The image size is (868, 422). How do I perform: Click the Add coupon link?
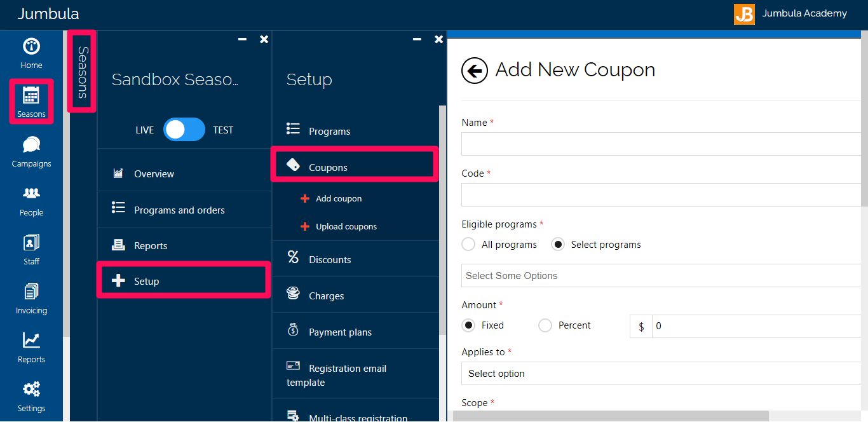339,199
